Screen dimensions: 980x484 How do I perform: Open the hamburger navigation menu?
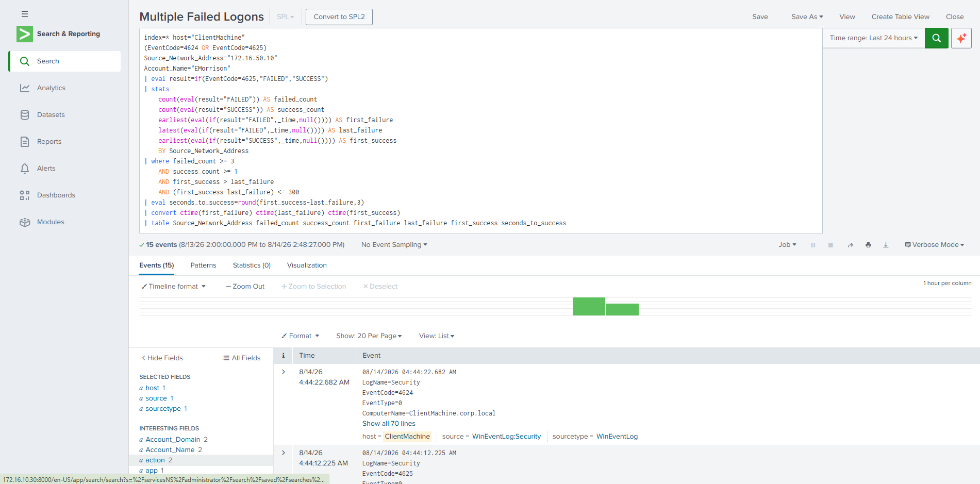pyautogui.click(x=25, y=14)
